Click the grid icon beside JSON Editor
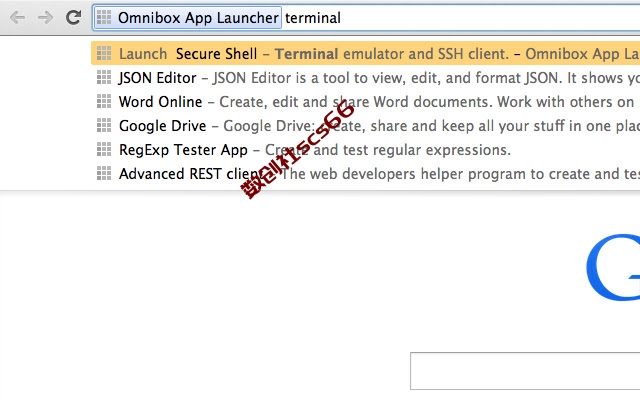Screen dimensions: 640x400 (104, 77)
